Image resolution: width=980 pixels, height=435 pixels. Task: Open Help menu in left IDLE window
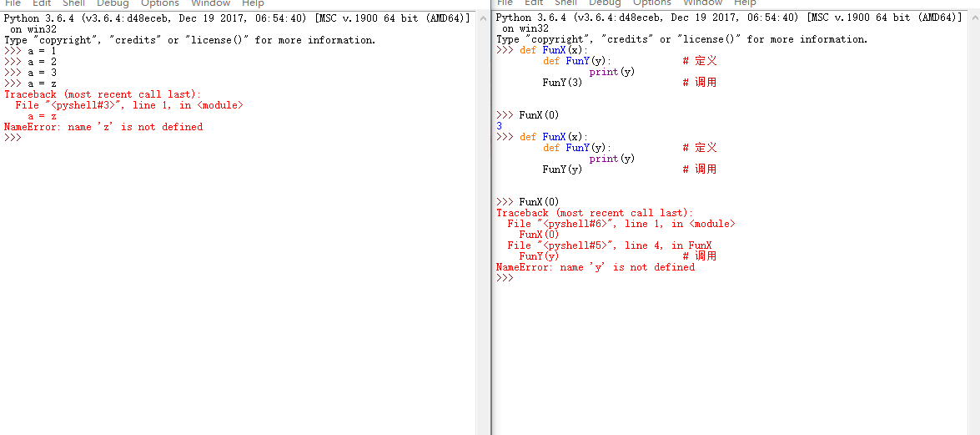(253, 3)
